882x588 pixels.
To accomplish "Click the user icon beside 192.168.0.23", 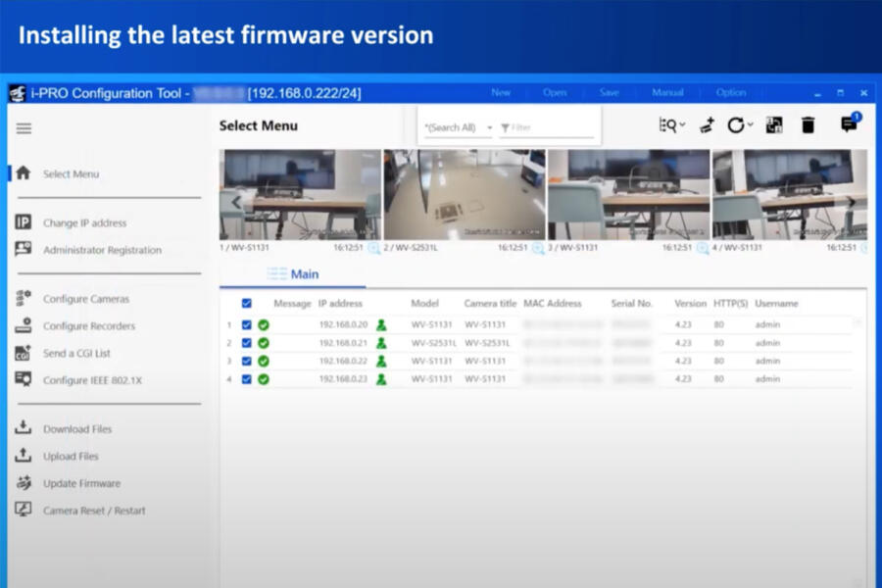I will click(381, 379).
